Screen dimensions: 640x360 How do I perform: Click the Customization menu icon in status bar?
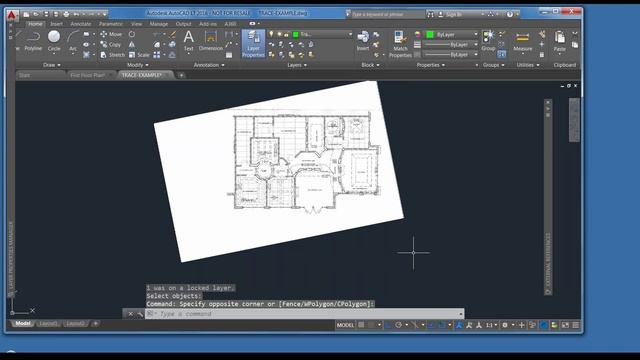[576, 325]
